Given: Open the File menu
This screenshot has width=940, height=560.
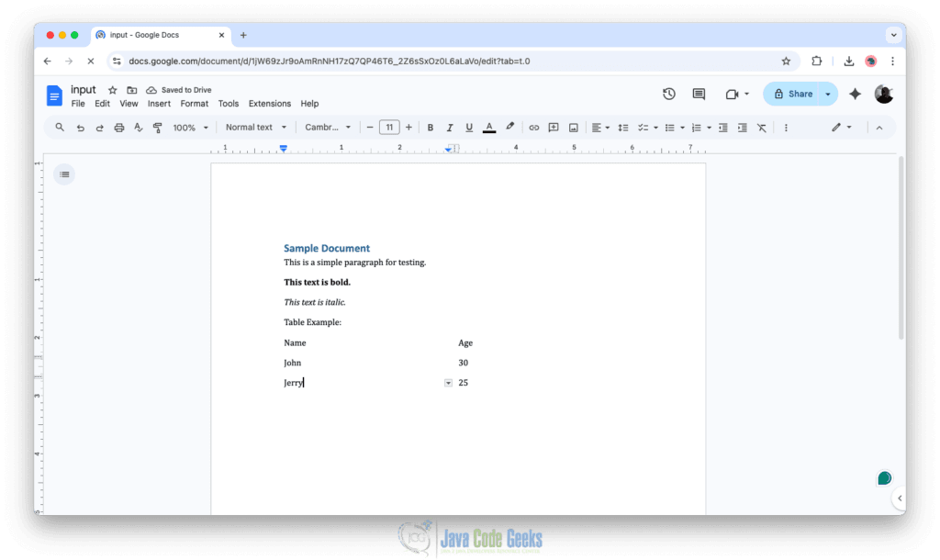Looking at the screenshot, I should [78, 104].
